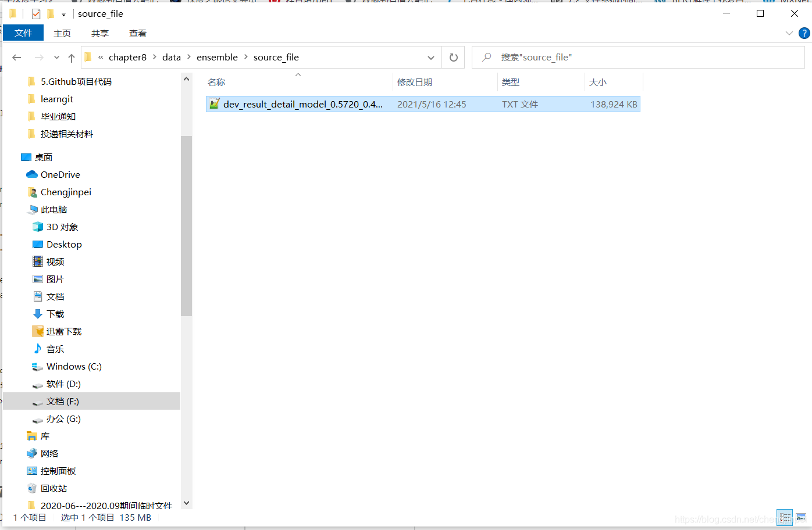The image size is (812, 530).
Task: Sort by the 大小 column header
Action: coord(598,83)
